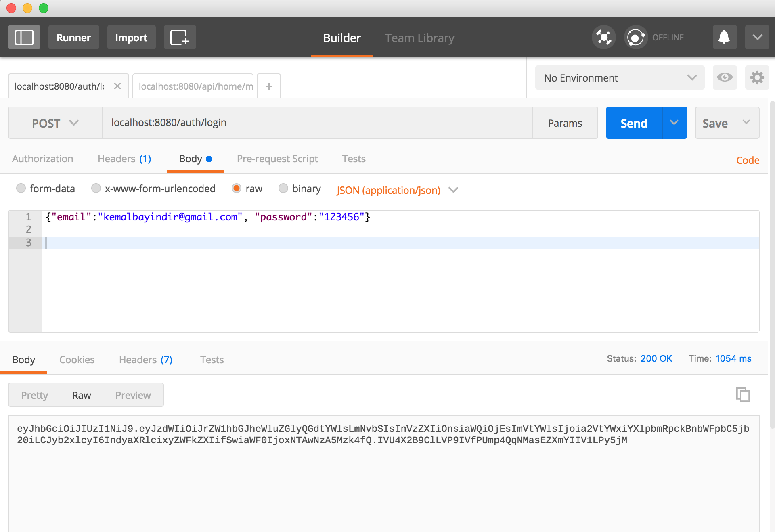Open the manage environments gear icon
This screenshot has height=532, width=775.
point(757,77)
